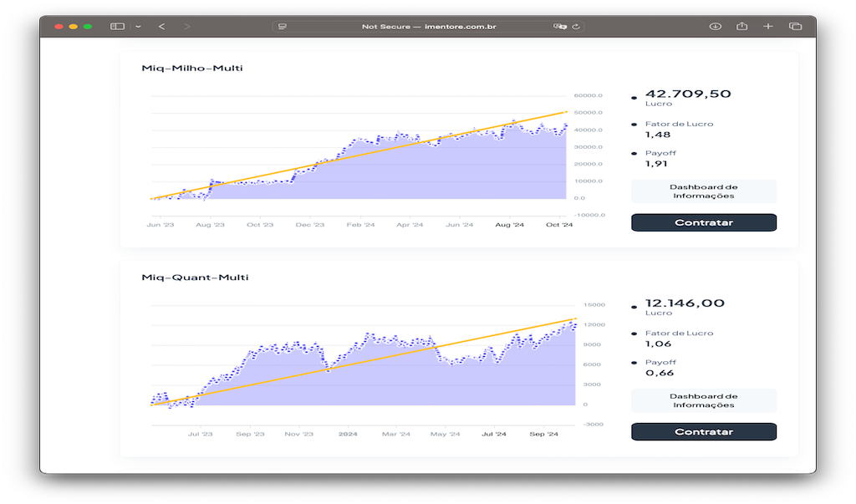Click the Sep '24 axis label
The height and width of the screenshot is (504, 856).
543,434
